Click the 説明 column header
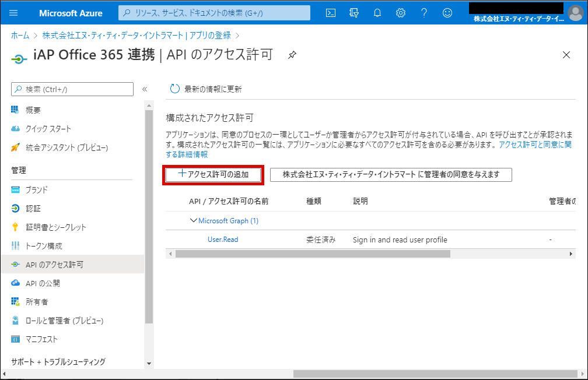 click(360, 201)
